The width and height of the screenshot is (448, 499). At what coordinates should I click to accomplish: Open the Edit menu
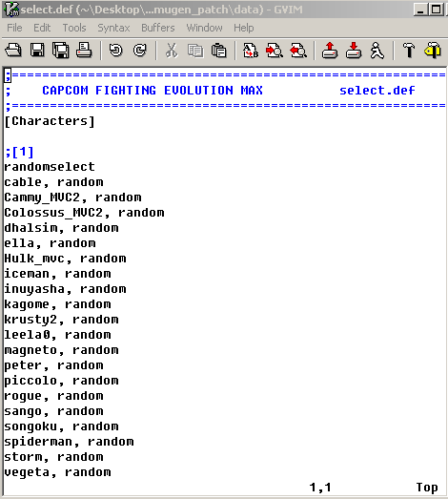[x=42, y=28]
